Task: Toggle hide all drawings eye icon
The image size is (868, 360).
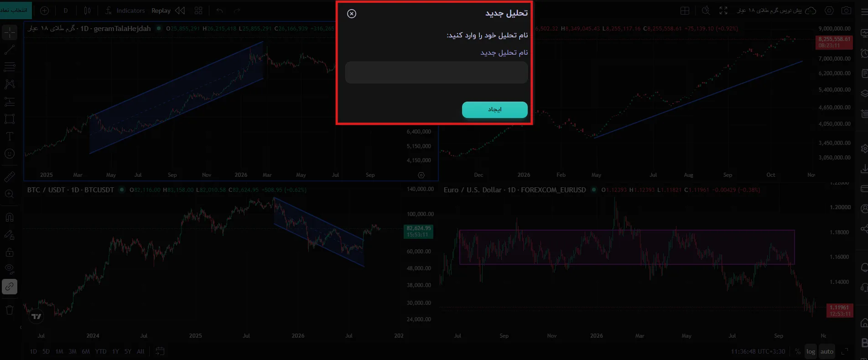Action: (10, 269)
